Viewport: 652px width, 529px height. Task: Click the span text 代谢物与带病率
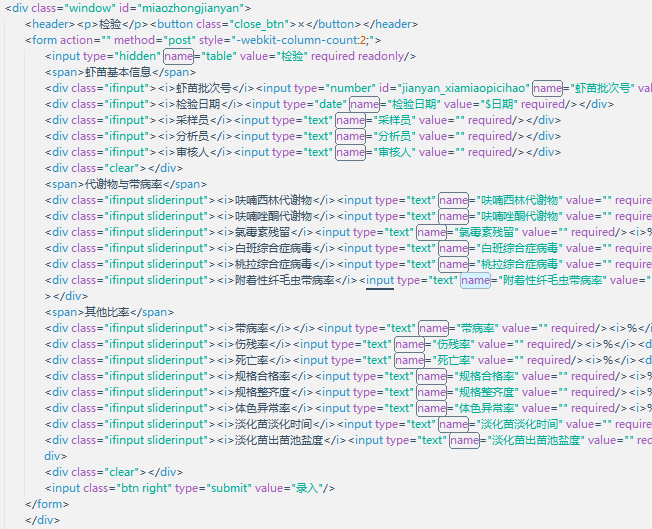tap(123, 184)
